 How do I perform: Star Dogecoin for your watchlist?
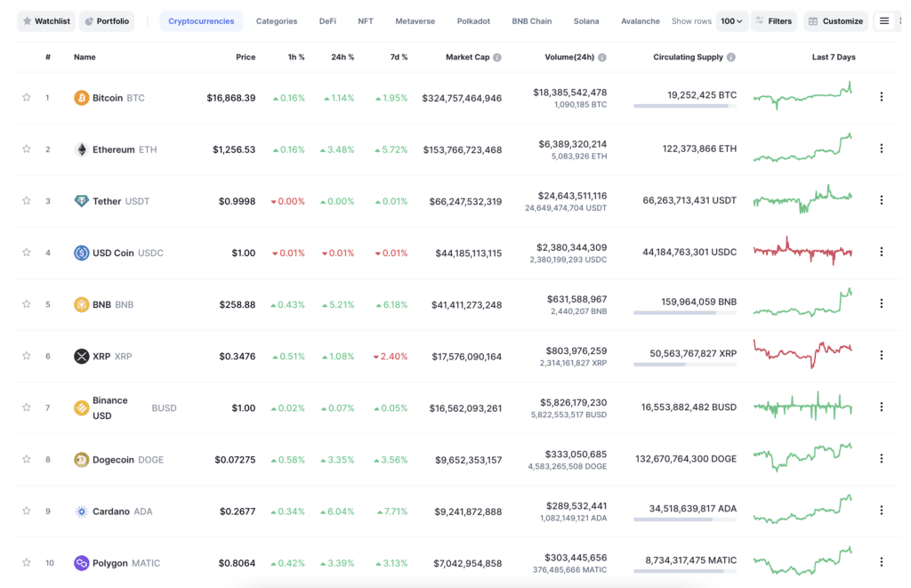[x=27, y=459]
